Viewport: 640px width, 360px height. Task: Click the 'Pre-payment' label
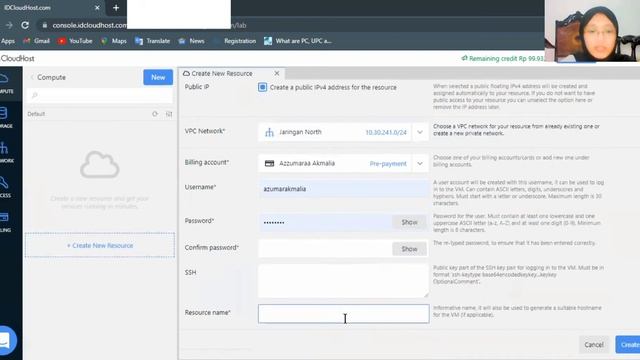(388, 164)
